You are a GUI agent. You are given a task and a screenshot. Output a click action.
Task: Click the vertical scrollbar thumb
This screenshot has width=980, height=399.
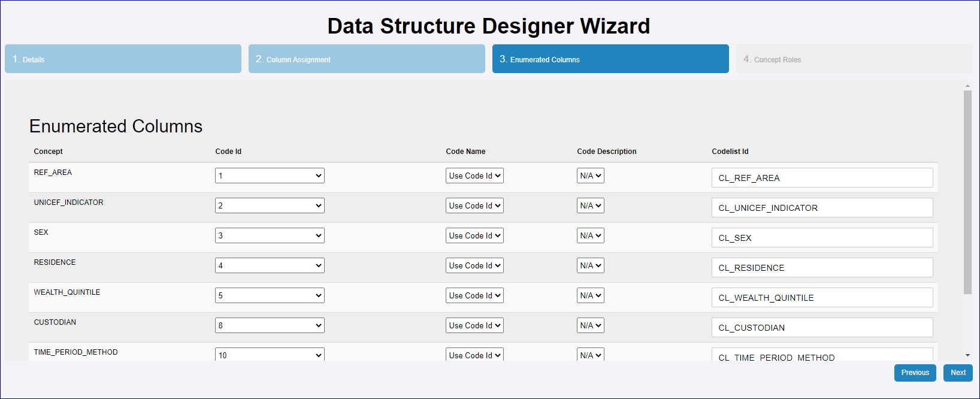967,192
